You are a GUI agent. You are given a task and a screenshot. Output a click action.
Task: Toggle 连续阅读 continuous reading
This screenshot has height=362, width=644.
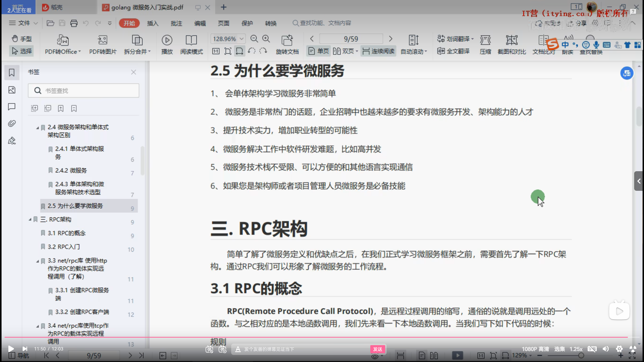(x=378, y=51)
